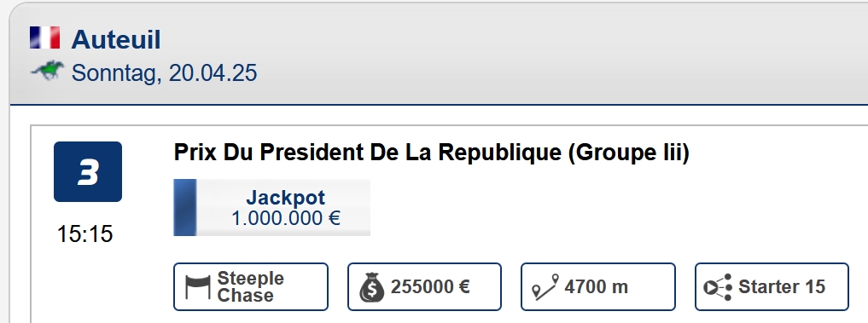Image resolution: width=868 pixels, height=323 pixels.
Task: Click the 255000 € prize money box
Action: tap(424, 287)
